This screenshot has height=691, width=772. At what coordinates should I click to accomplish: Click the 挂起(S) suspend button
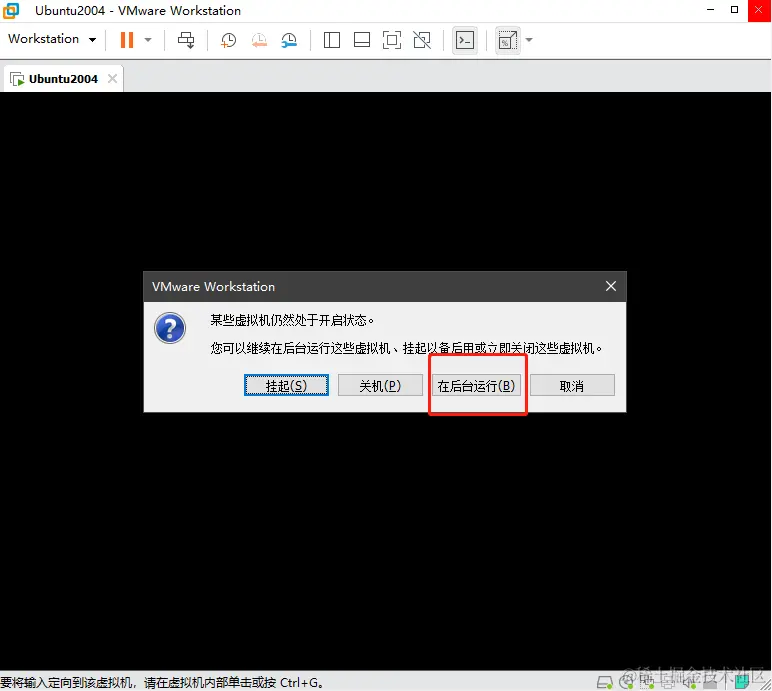tap(286, 385)
